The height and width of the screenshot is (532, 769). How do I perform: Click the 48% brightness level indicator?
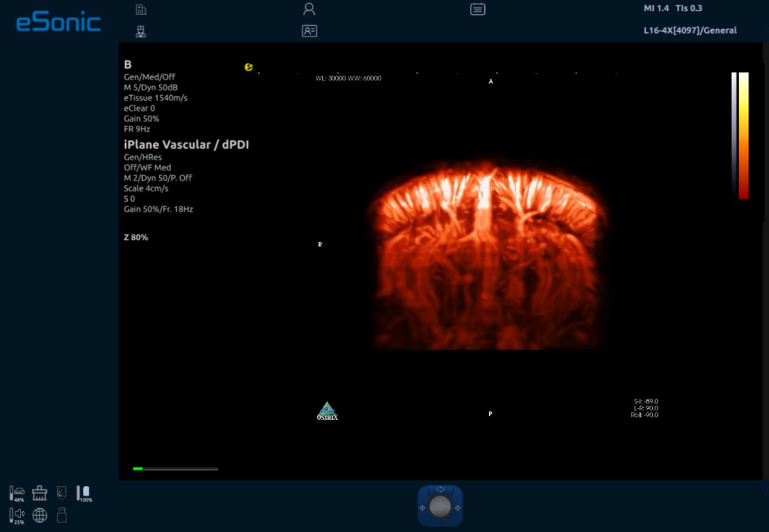17,493
